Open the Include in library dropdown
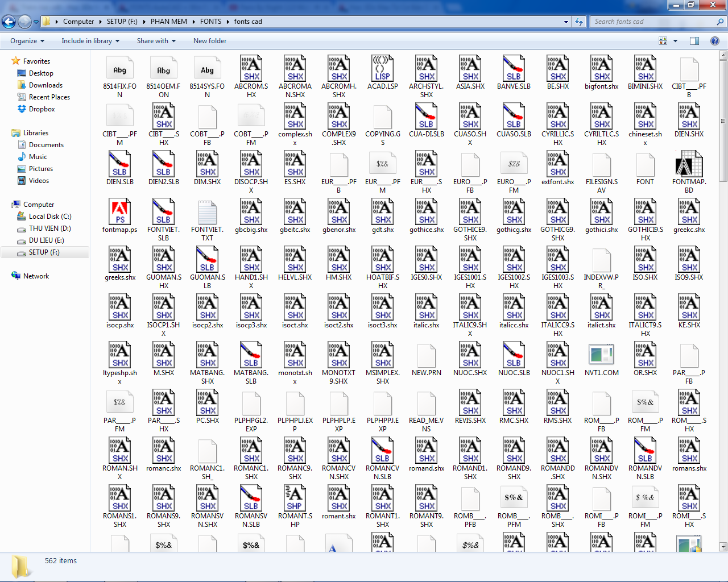728x582 pixels. (x=91, y=41)
